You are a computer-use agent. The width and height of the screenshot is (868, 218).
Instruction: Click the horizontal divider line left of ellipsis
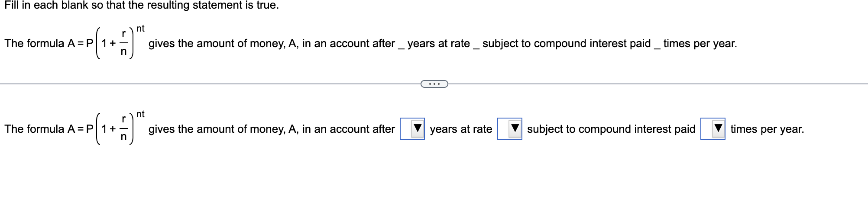[210, 84]
